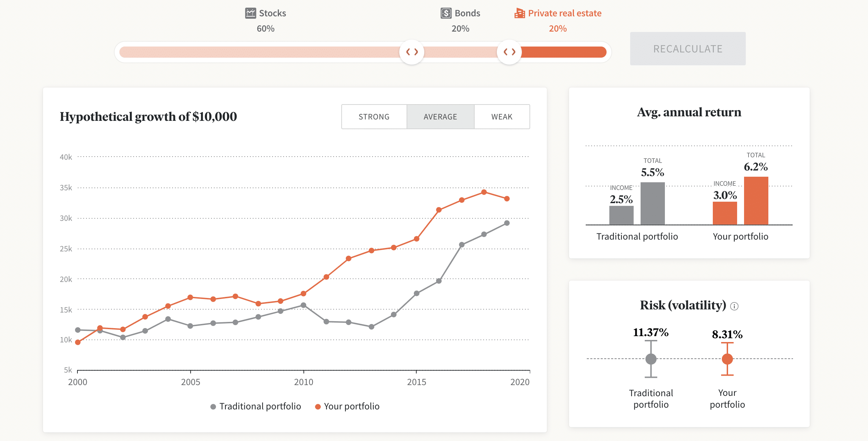Screen dimensions: 868x441
Task: Toggle Traditional portfolio legend item
Action: 256,406
